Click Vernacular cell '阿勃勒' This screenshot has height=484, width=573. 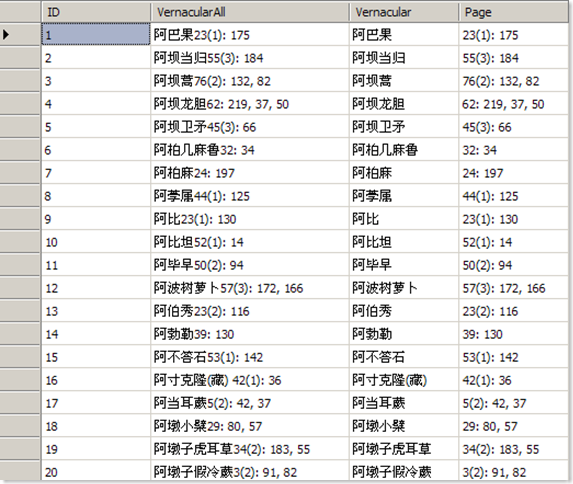pyautogui.click(x=404, y=334)
